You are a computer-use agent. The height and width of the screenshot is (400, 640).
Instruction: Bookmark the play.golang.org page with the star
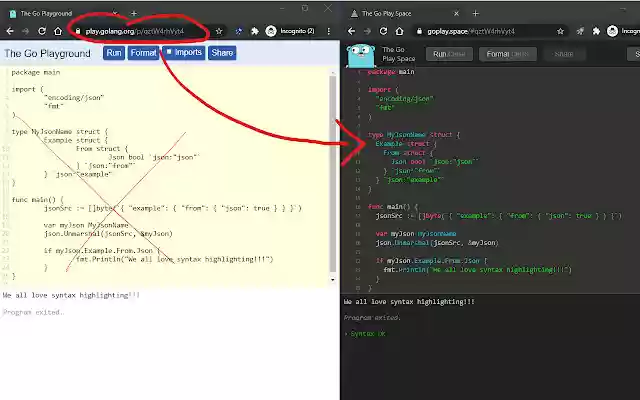click(x=219, y=31)
